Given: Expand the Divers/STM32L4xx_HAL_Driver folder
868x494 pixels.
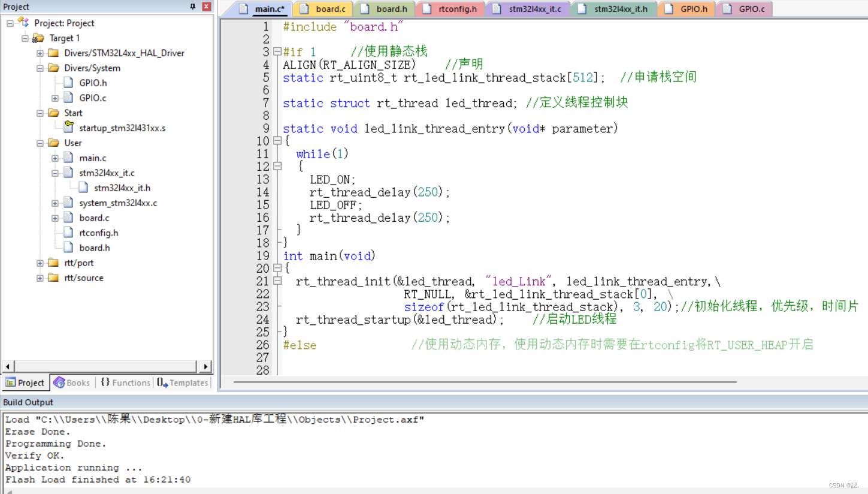Looking at the screenshot, I should (x=40, y=53).
